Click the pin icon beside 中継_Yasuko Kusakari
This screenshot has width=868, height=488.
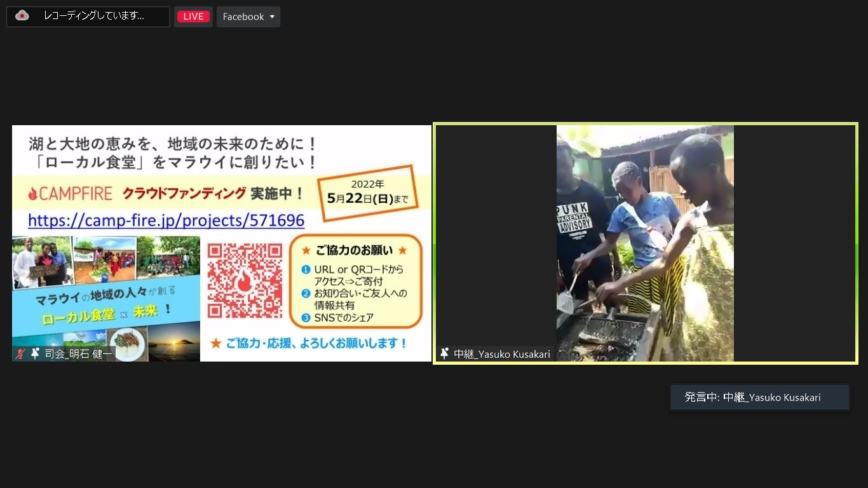coord(445,354)
